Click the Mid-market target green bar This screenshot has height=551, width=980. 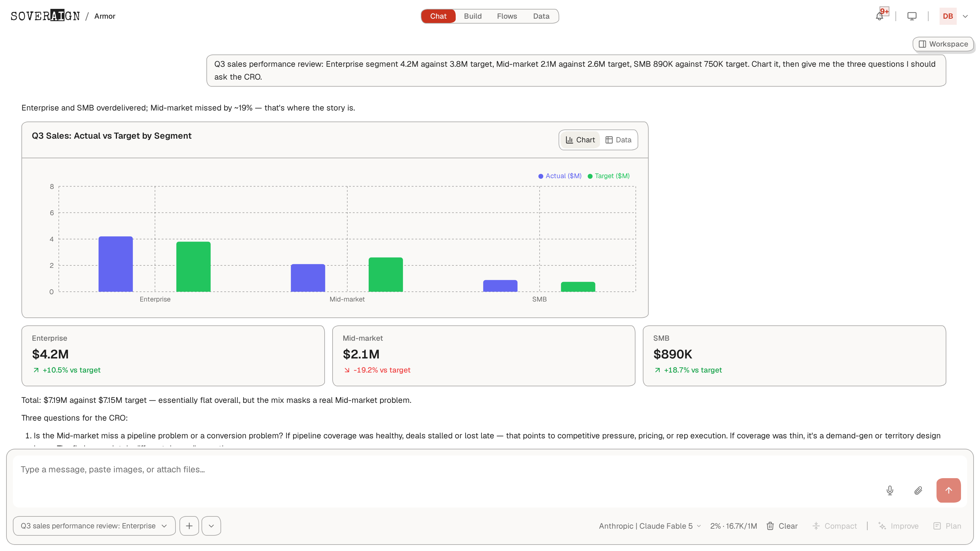click(386, 275)
